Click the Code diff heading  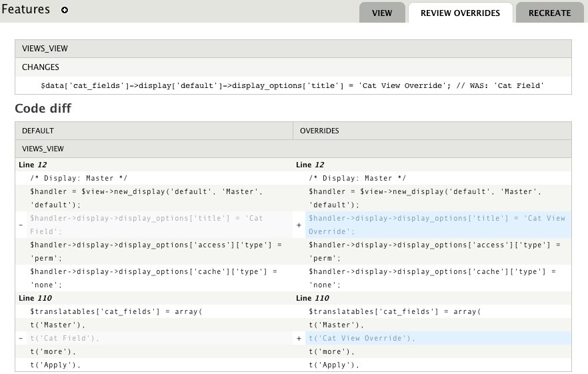[x=43, y=109]
